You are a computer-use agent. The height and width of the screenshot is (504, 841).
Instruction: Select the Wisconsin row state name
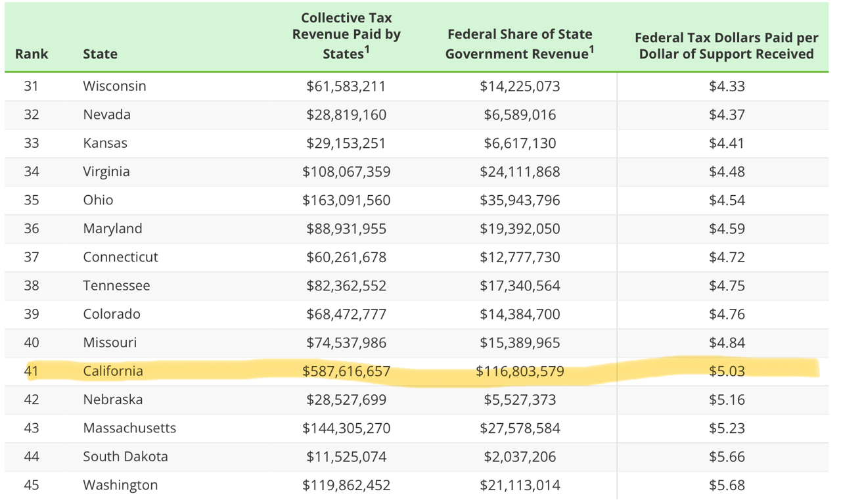[114, 86]
